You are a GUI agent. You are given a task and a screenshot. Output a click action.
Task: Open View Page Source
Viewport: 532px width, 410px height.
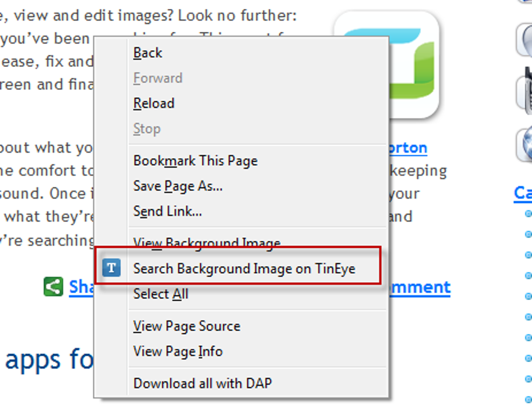187,326
